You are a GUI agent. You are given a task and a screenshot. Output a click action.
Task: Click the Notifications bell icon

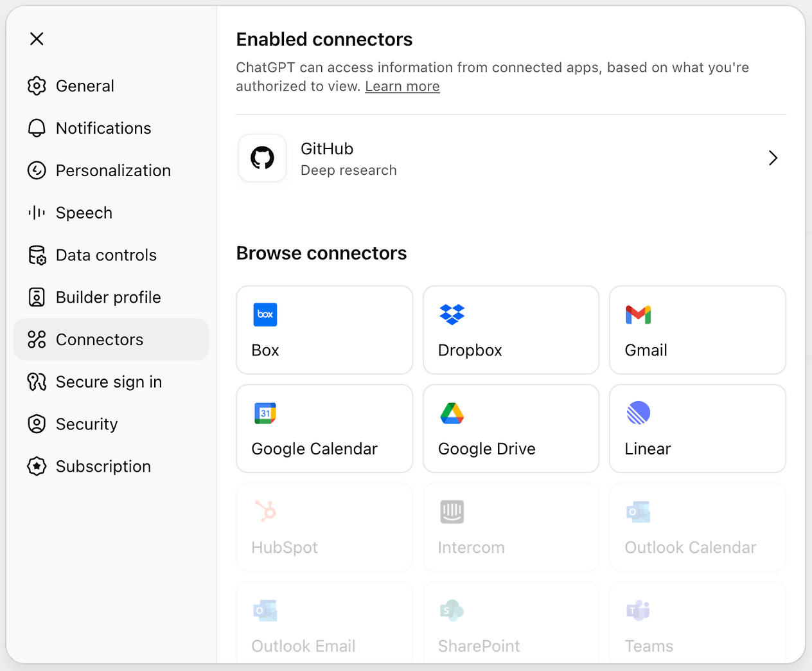coord(37,129)
